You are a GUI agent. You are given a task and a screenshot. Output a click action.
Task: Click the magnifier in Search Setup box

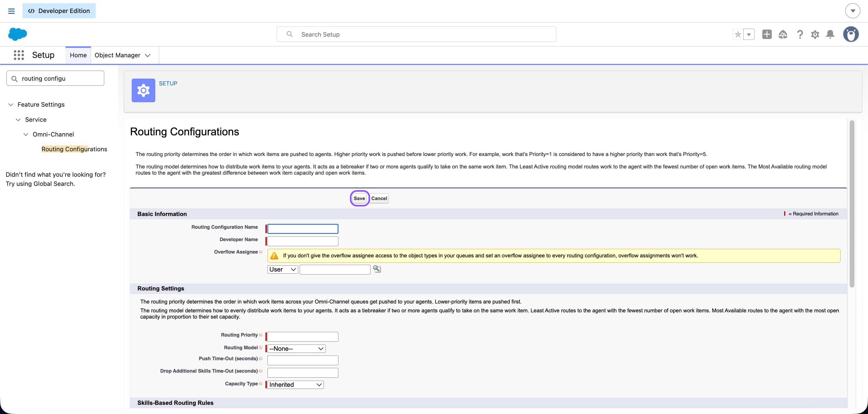click(x=289, y=34)
